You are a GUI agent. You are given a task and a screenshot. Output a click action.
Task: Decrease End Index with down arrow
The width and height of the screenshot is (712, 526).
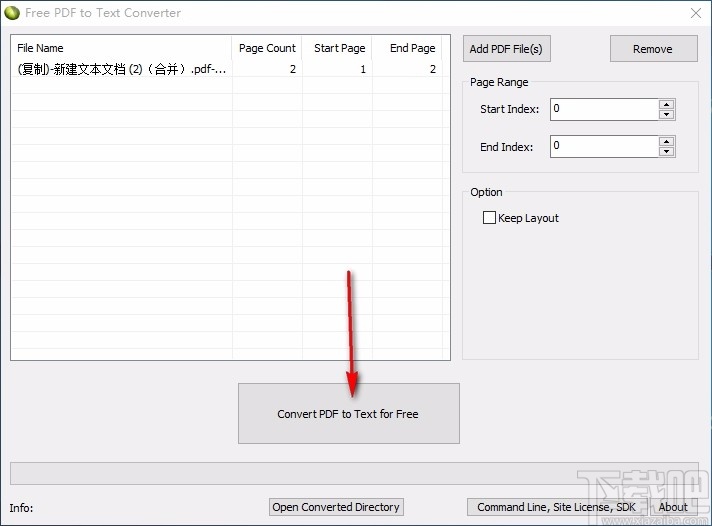coord(667,152)
